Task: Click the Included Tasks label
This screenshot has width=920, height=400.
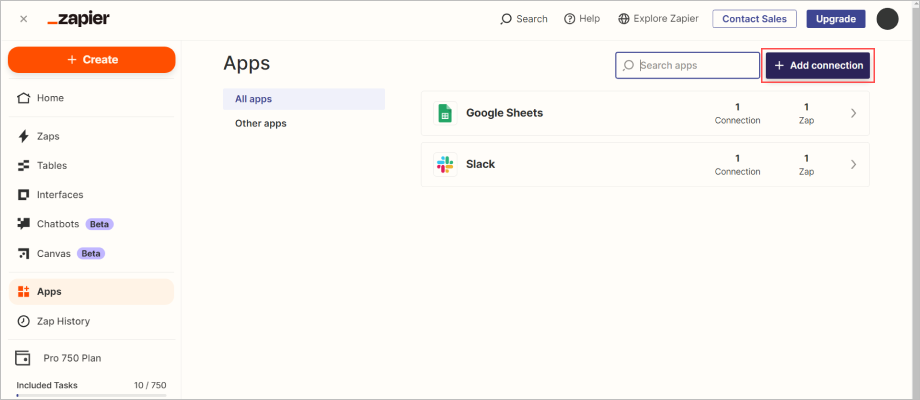Action: point(47,385)
